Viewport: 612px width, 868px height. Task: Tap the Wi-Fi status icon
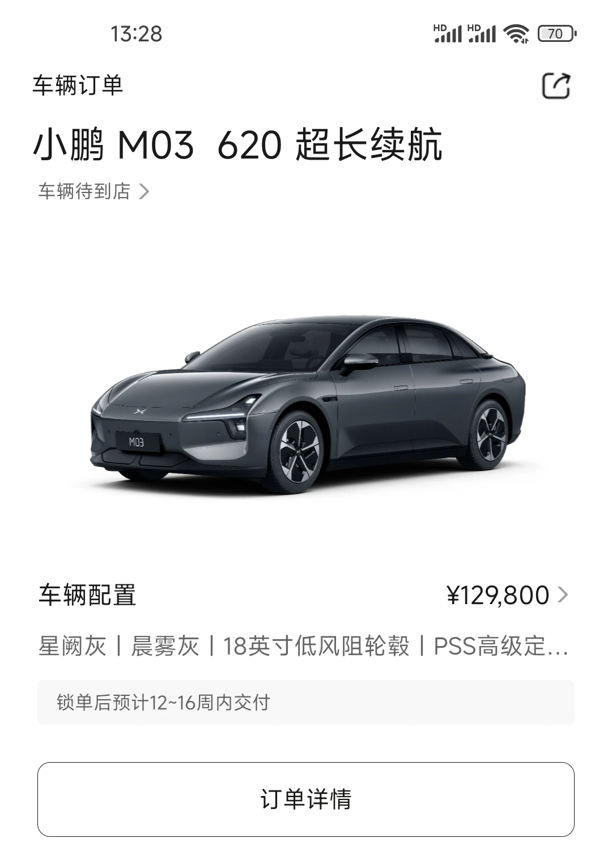(x=516, y=34)
